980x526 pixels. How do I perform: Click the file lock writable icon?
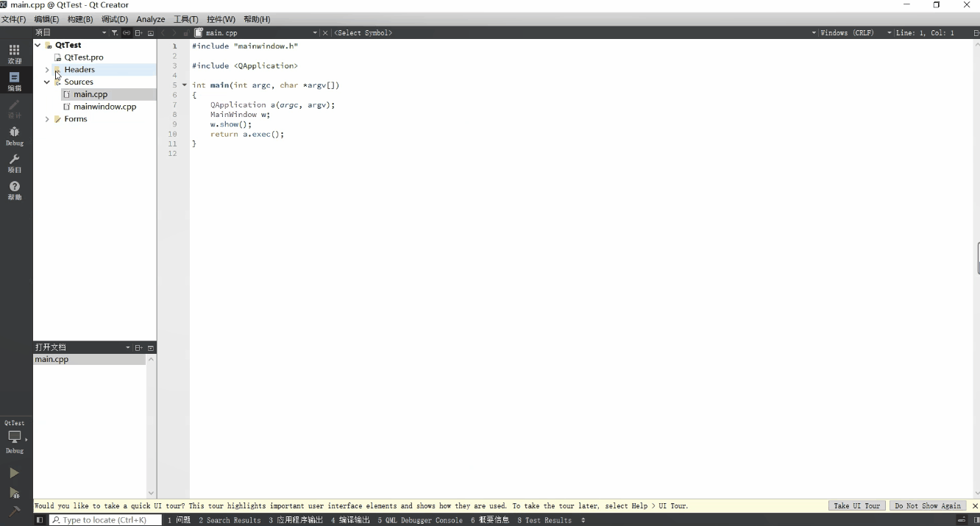coord(186,33)
